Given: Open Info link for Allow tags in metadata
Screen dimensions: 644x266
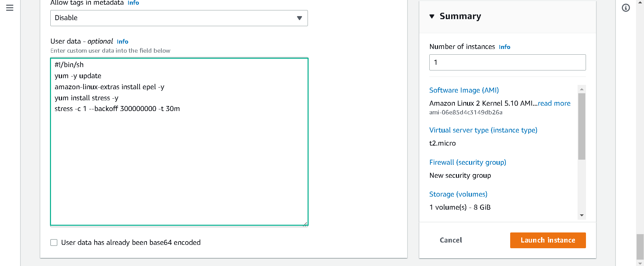Looking at the screenshot, I should 133,3.
